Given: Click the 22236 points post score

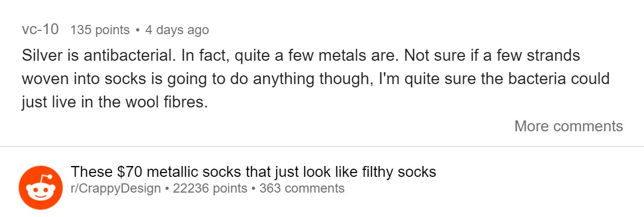Looking at the screenshot, I should (x=210, y=189).
